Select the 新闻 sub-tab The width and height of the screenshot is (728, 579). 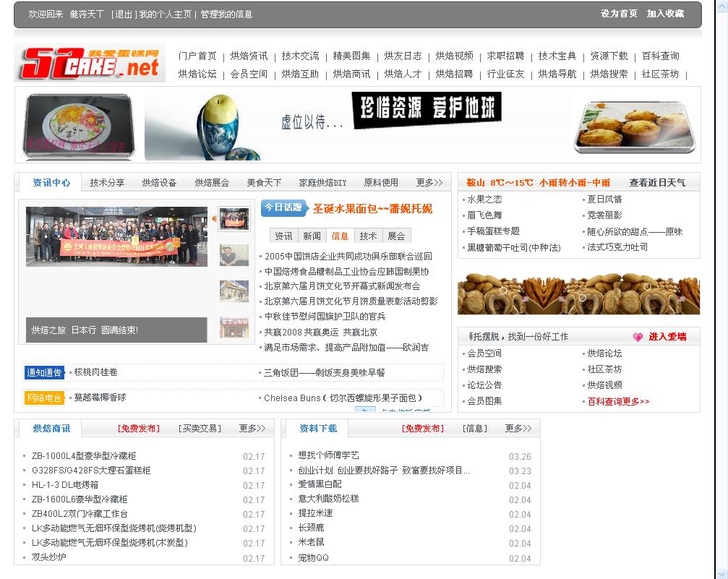coord(312,236)
